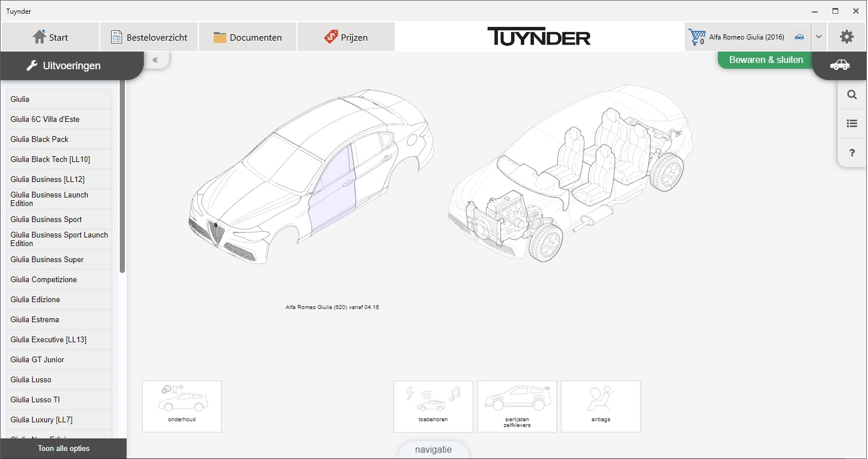This screenshot has width=868, height=459.
Task: Open the toebehoren accessories tile
Action: [433, 406]
